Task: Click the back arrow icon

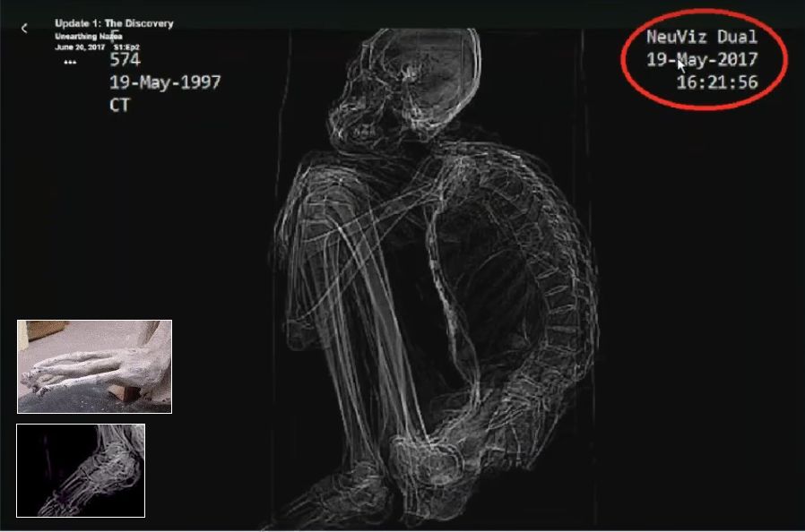Action: [24, 29]
